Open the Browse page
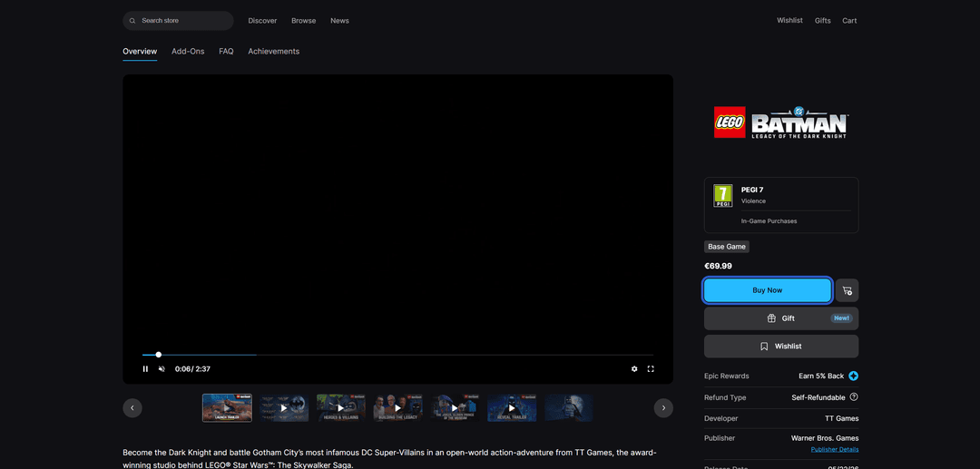This screenshot has width=980, height=469. pos(304,21)
